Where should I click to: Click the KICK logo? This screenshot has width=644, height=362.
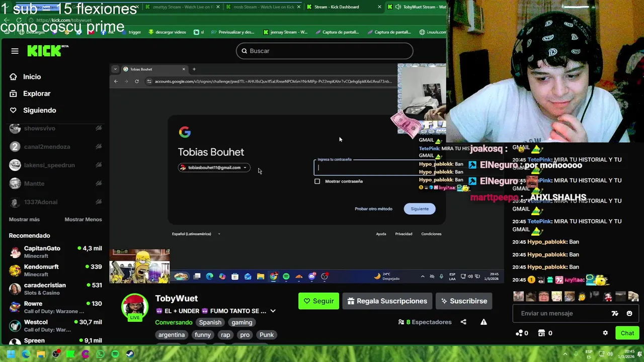coord(47,51)
